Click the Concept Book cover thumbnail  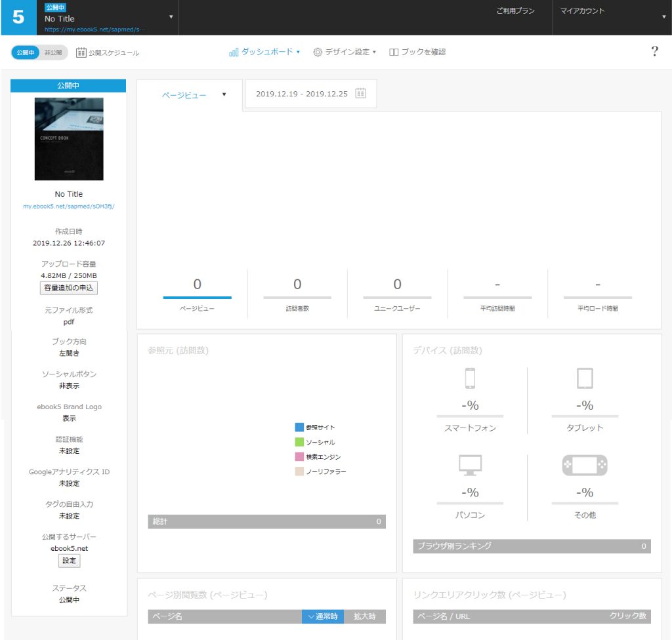[x=69, y=139]
